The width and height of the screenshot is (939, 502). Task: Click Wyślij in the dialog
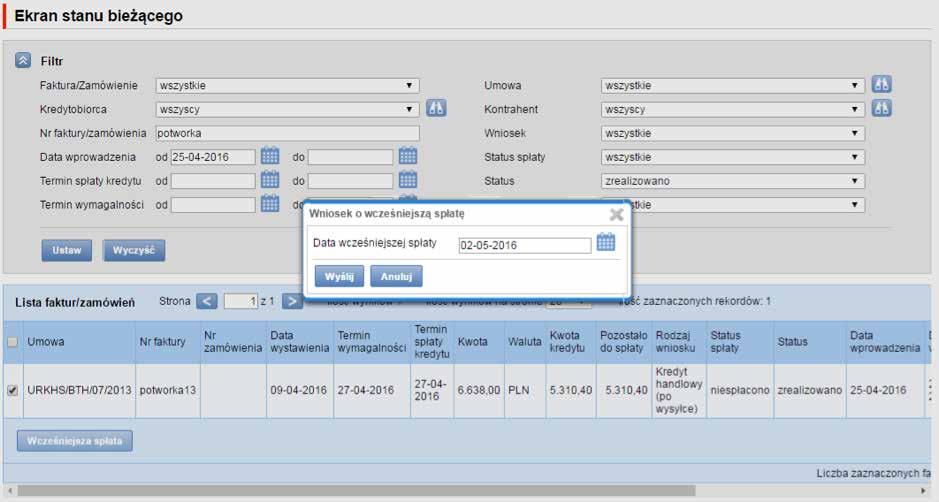tap(340, 276)
